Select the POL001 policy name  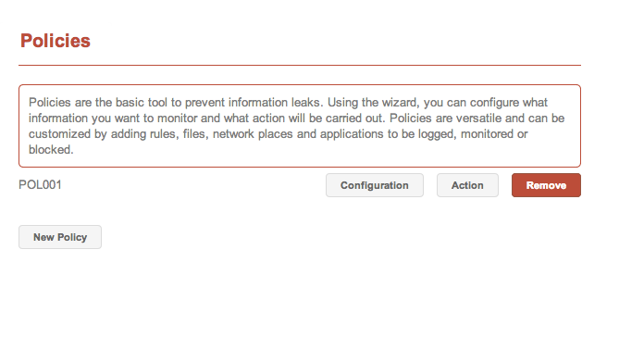click(41, 184)
